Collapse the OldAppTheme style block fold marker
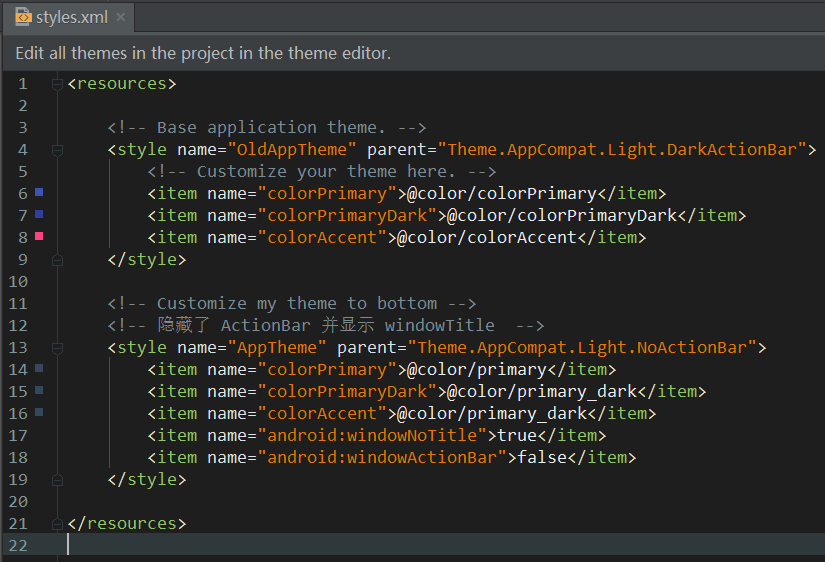 [57, 150]
